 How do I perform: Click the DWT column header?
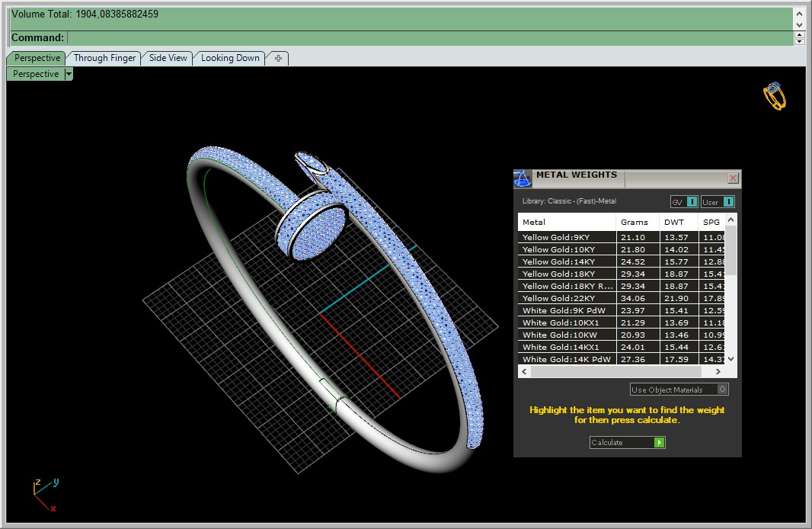[x=679, y=222]
